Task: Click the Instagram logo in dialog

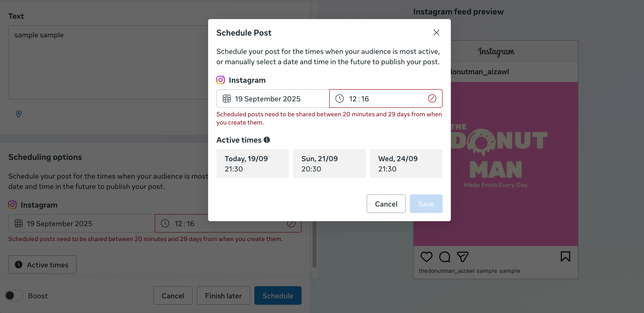Action: click(x=221, y=80)
